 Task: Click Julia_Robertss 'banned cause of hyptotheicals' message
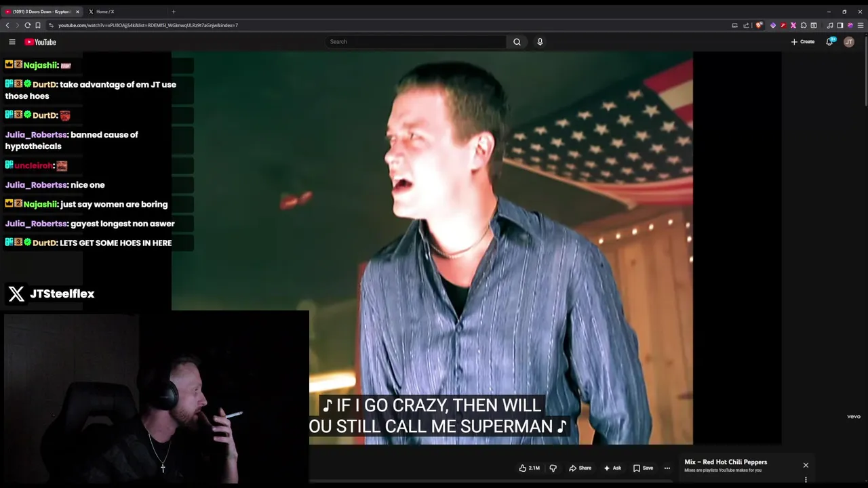[72, 140]
